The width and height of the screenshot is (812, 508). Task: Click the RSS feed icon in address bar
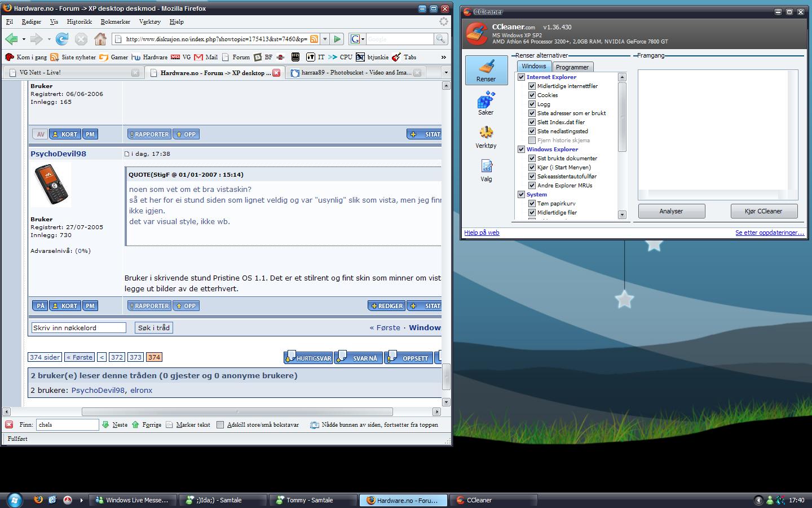click(314, 39)
